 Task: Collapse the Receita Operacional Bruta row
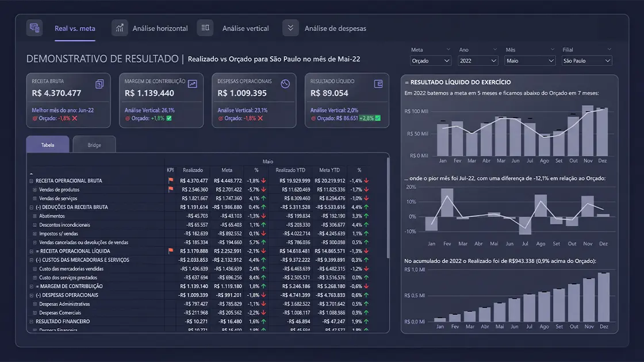coord(31,180)
